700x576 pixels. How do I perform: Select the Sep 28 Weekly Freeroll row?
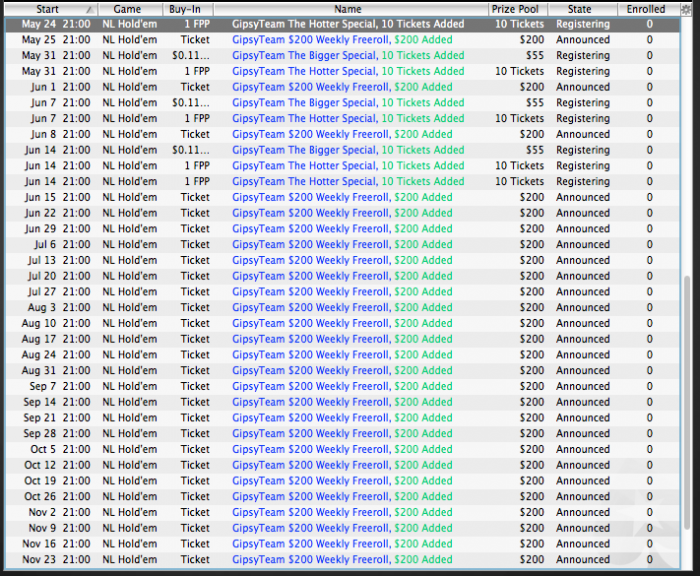click(342, 434)
